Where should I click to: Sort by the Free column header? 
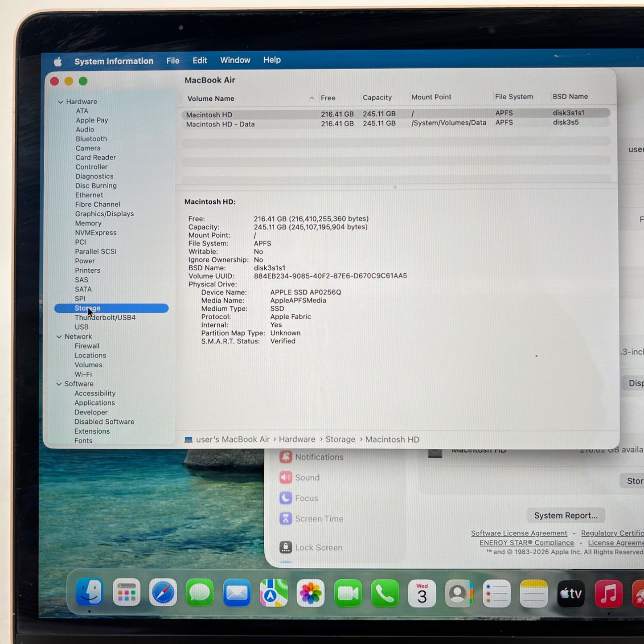(x=328, y=98)
